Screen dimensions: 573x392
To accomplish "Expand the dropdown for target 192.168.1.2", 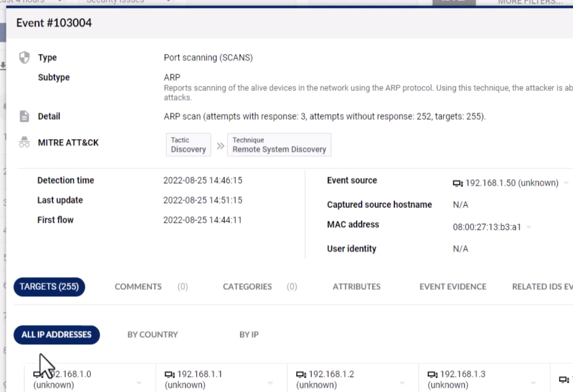I will (402, 383).
